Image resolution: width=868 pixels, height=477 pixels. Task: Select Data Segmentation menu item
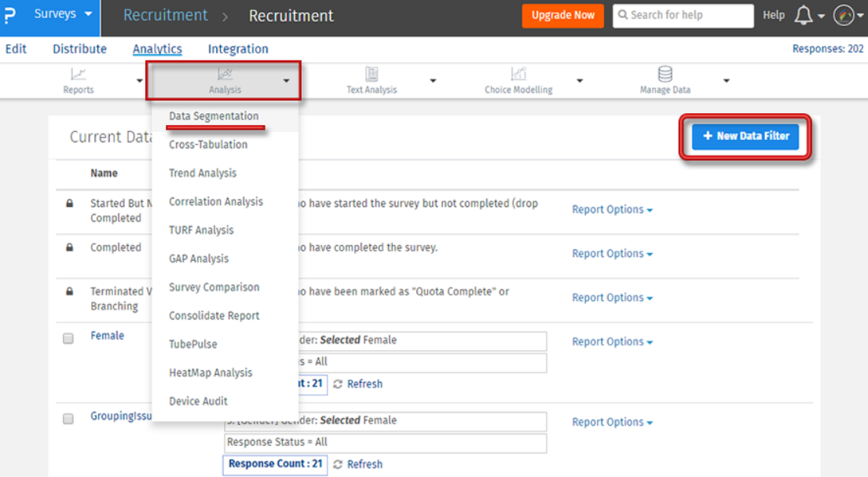point(214,116)
